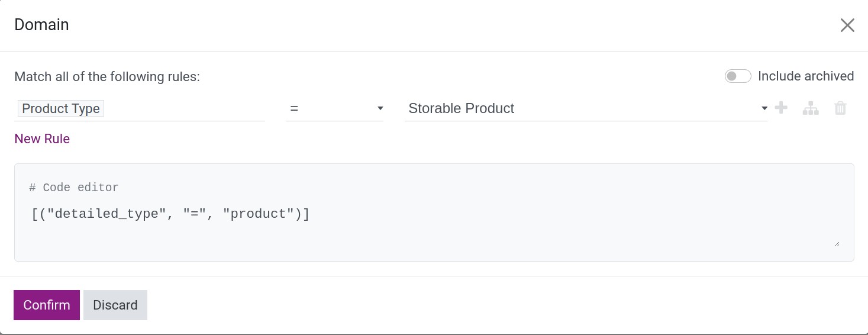Click the "Include archived" label text
Image resolution: width=868 pixels, height=335 pixels.
click(x=805, y=76)
